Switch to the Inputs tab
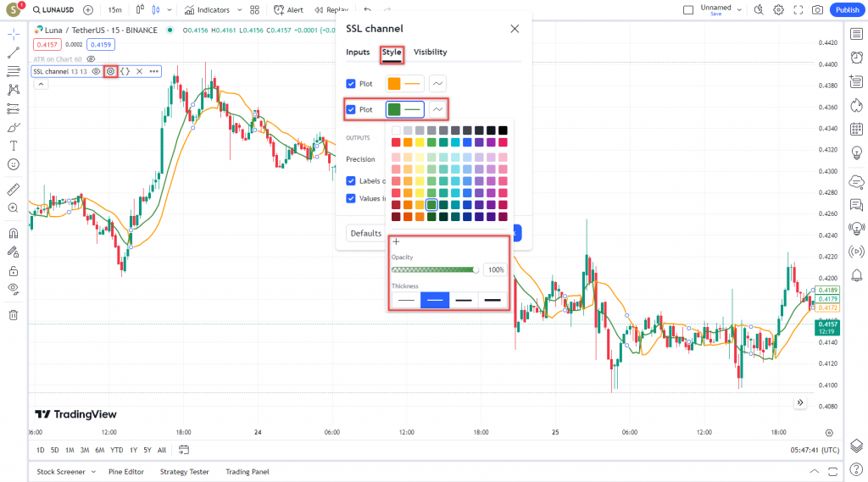The width and height of the screenshot is (868, 482). click(x=358, y=52)
